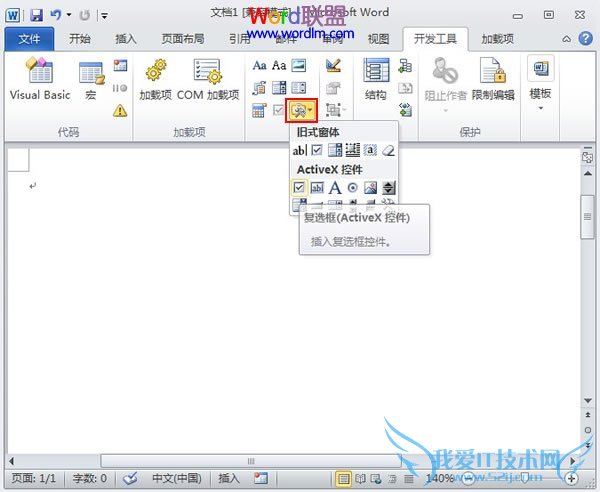This screenshot has width=600, height=492.
Task: Open the 文件 tab
Action: [x=29, y=39]
